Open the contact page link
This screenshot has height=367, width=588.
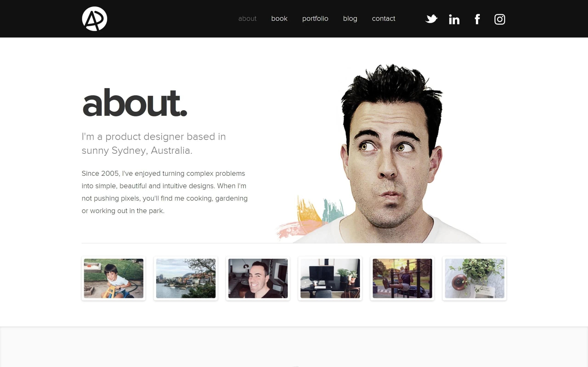(x=383, y=19)
